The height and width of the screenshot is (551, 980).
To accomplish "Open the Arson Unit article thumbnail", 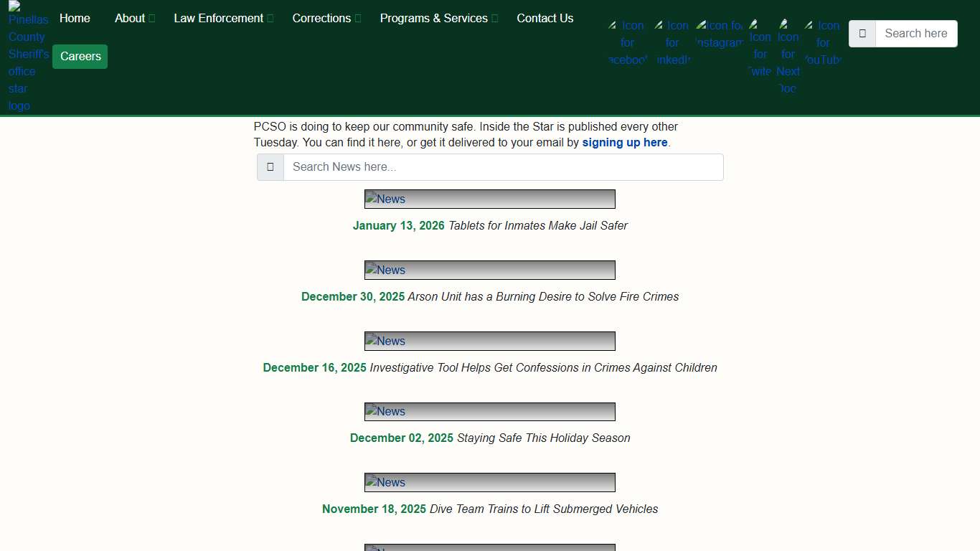I will coord(489,270).
